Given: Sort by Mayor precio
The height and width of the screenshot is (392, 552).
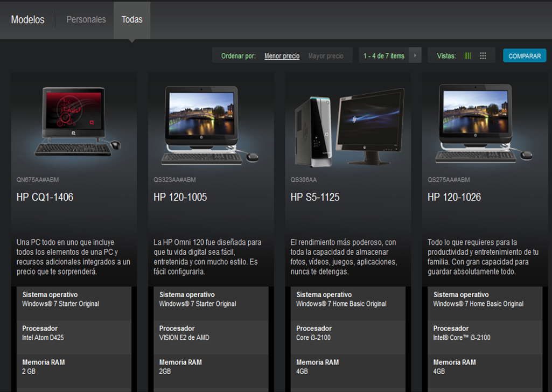Looking at the screenshot, I should (x=325, y=56).
